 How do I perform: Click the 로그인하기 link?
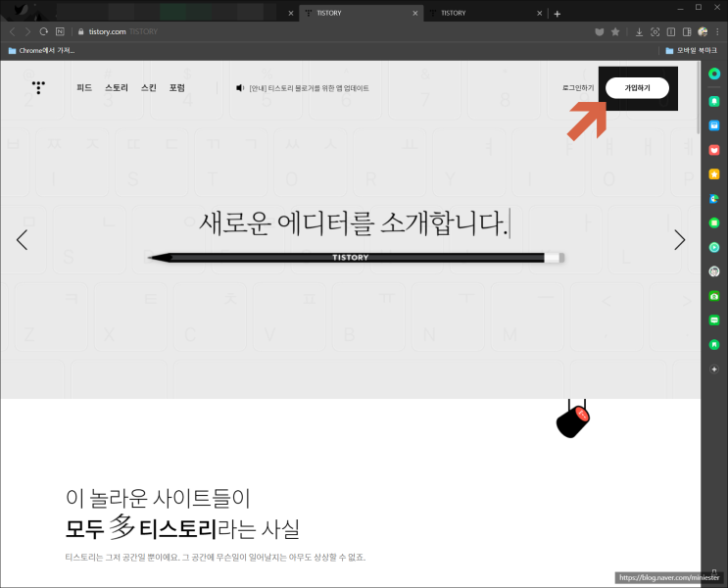tap(578, 88)
